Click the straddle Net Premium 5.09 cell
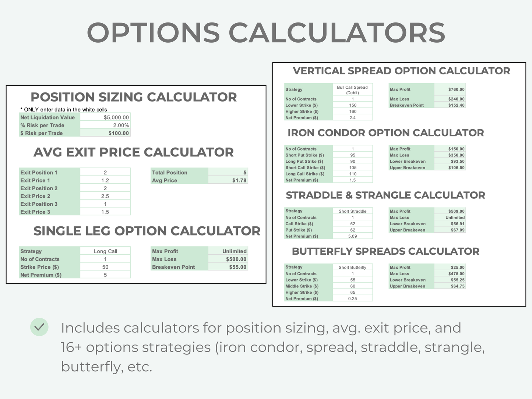The height and width of the screenshot is (399, 532). click(352, 236)
